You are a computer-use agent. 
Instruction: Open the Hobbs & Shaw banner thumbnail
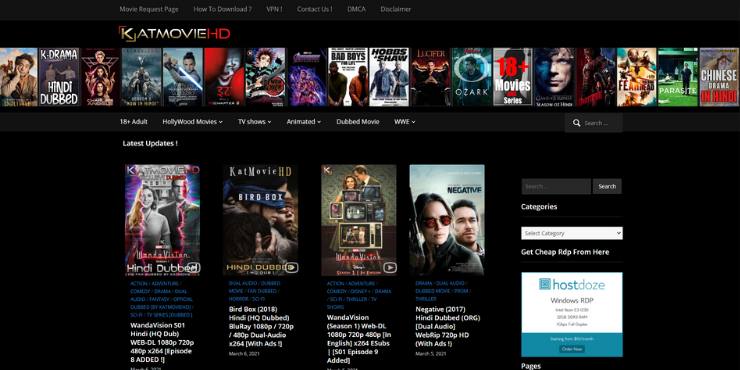click(389, 77)
